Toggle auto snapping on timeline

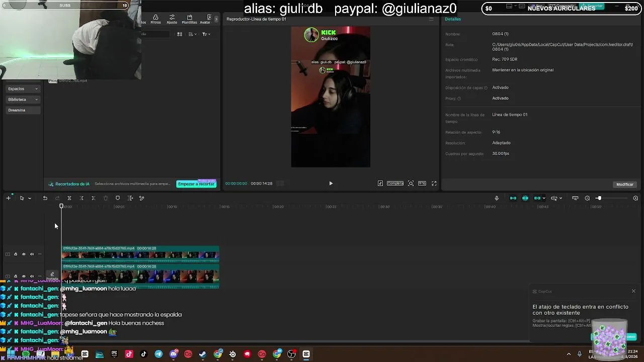pyautogui.click(x=525, y=198)
